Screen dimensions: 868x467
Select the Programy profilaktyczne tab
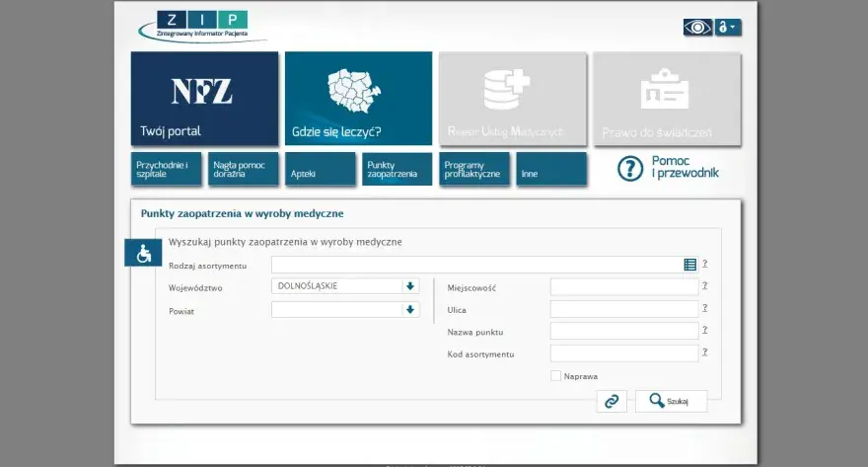tap(474, 169)
